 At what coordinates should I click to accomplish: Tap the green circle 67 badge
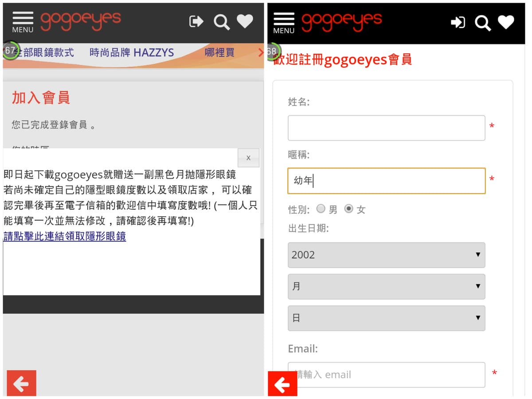(10, 51)
